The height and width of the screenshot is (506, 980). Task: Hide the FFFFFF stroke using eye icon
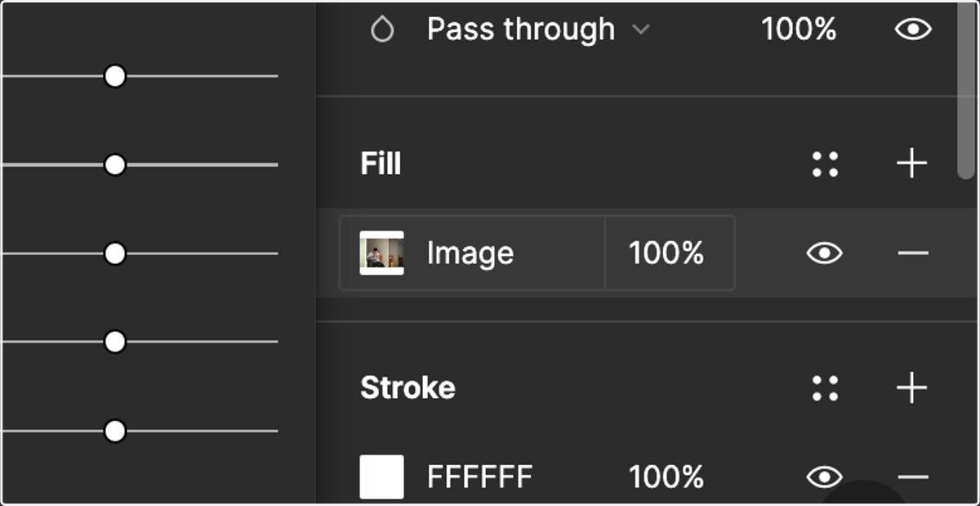point(825,477)
